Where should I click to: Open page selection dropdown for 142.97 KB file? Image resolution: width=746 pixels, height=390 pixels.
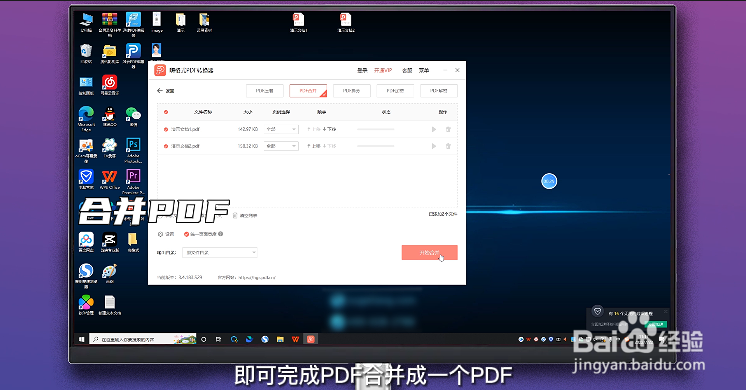point(281,129)
